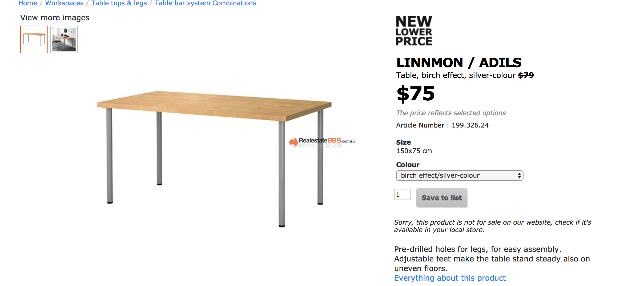
Task: Click the price reflects selected options note
Action: click(451, 113)
